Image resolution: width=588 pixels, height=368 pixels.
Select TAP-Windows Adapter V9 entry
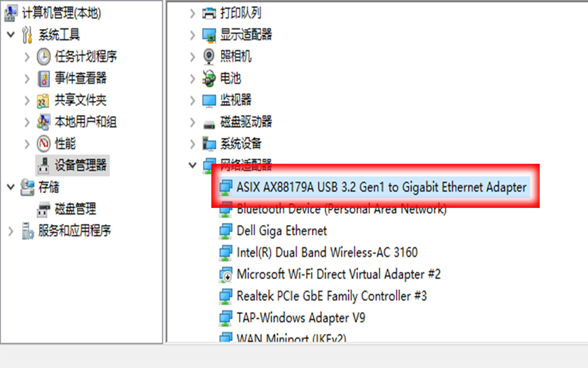301,318
